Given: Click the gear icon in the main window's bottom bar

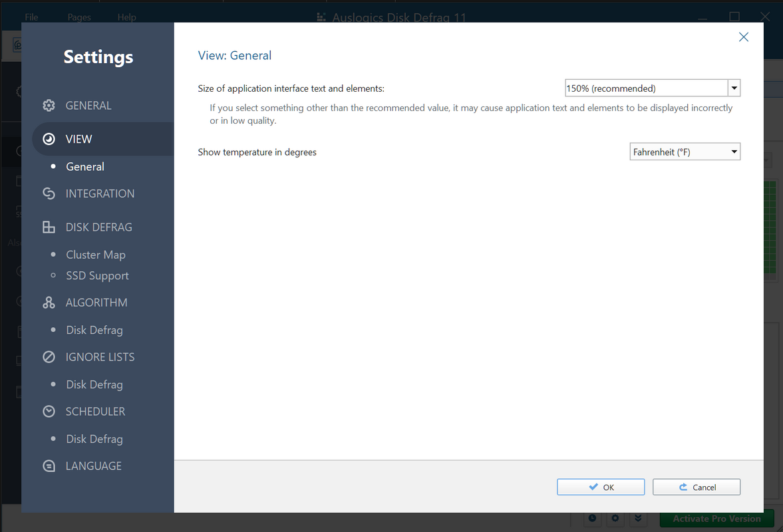Looking at the screenshot, I should point(615,519).
